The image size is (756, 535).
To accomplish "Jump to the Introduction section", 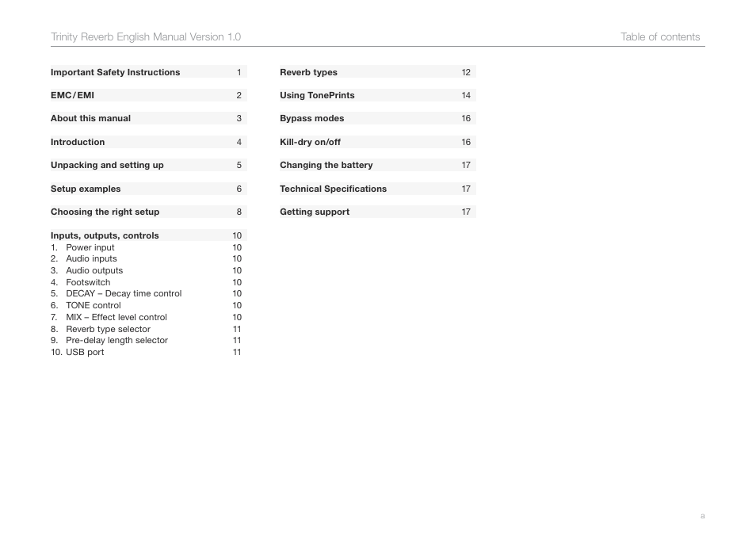I will [x=148, y=142].
